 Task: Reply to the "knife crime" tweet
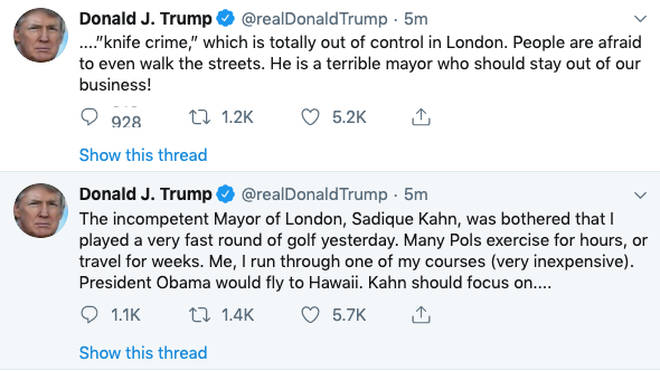(x=89, y=117)
